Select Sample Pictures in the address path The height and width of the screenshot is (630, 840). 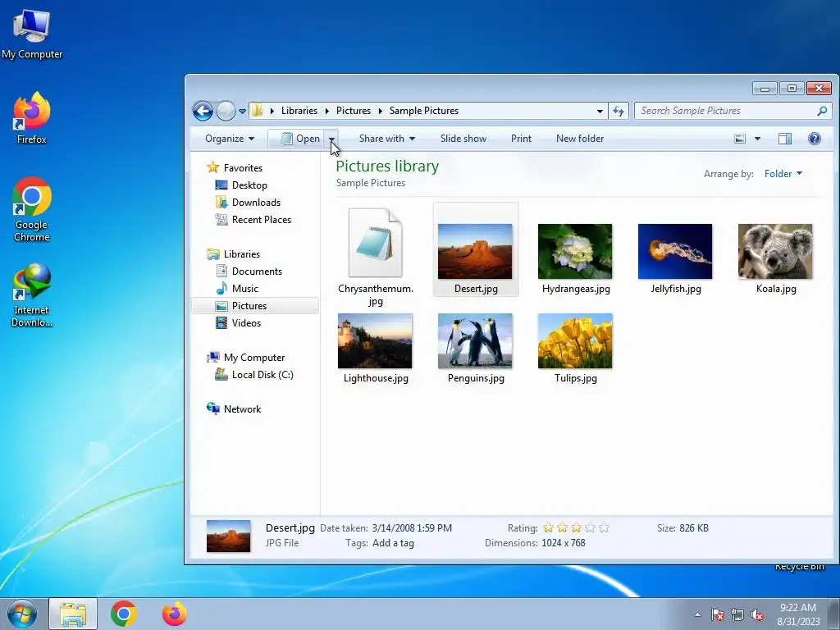(424, 111)
